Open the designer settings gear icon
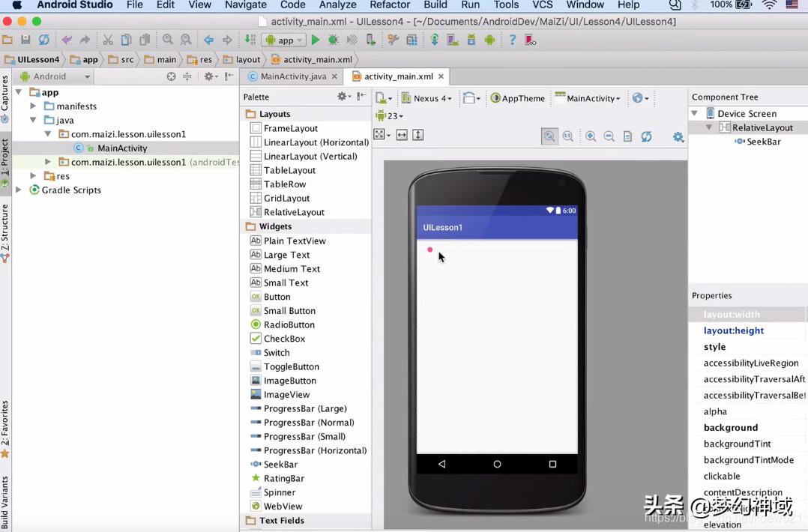Image resolution: width=808 pixels, height=532 pixels. 678,136
